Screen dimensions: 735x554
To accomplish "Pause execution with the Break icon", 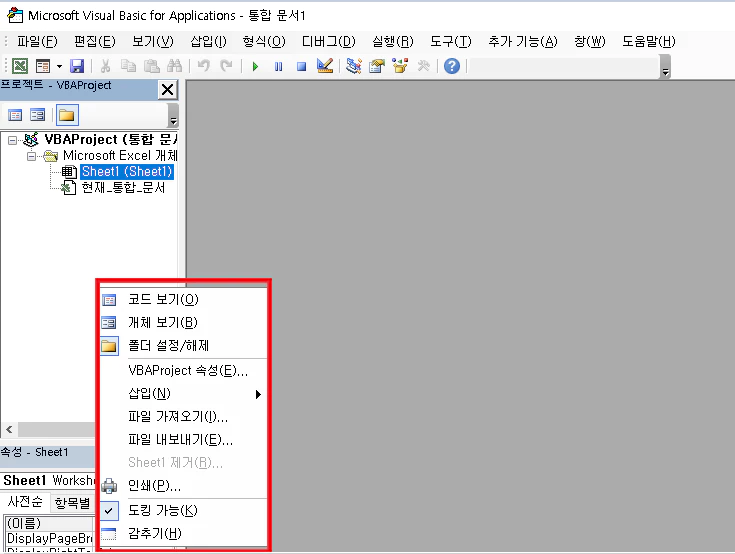I will pos(278,67).
